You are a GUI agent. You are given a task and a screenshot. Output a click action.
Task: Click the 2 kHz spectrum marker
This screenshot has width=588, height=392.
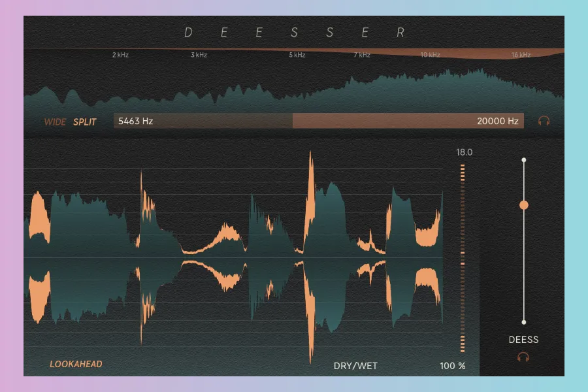pos(120,55)
